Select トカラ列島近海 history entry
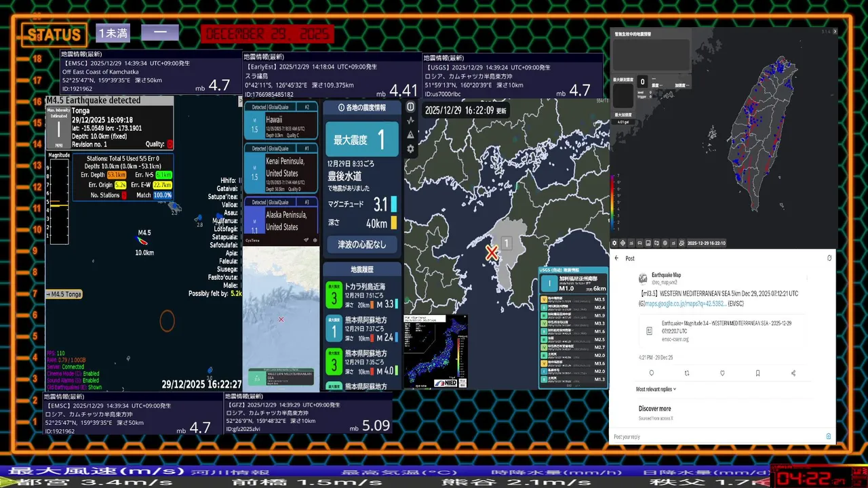The width and height of the screenshot is (868, 488). tap(363, 296)
